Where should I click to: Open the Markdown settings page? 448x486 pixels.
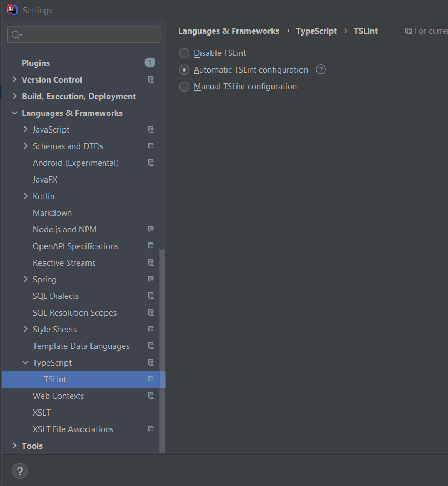[x=52, y=213]
